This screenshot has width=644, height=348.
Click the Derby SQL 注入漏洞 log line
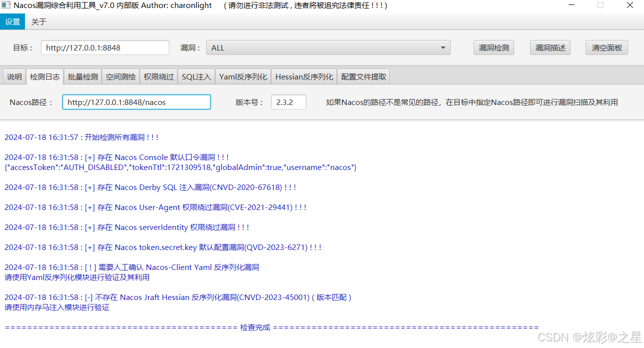point(150,187)
